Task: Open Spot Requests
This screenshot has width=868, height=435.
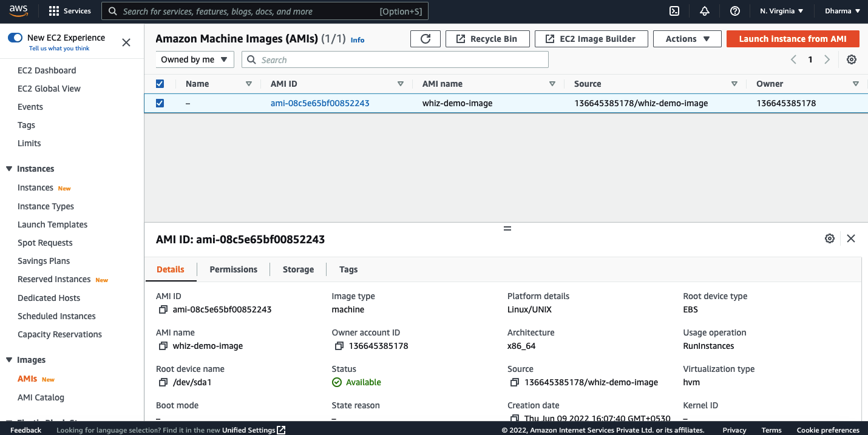Action: pos(45,243)
